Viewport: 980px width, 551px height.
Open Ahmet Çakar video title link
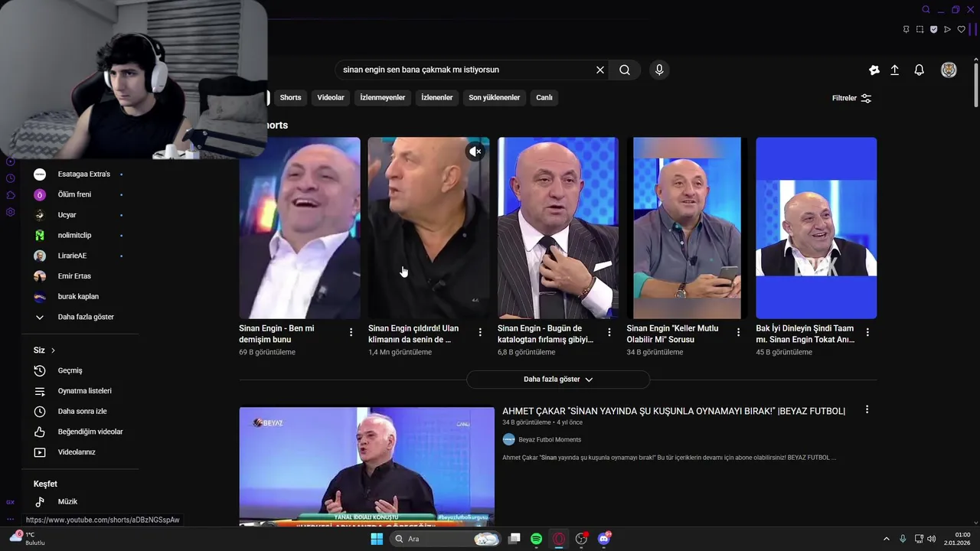pyautogui.click(x=674, y=411)
